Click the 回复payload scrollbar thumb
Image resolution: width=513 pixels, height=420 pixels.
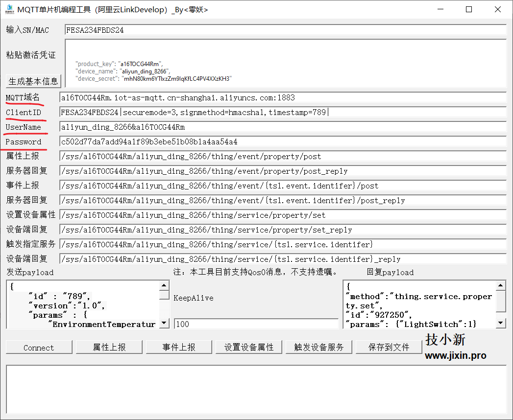point(501,301)
